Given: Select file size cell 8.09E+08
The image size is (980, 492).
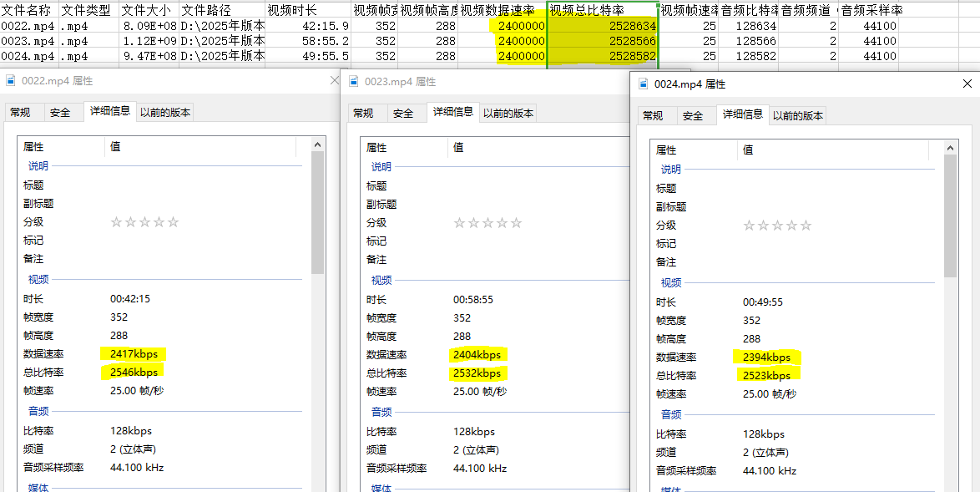Looking at the screenshot, I should 149,26.
